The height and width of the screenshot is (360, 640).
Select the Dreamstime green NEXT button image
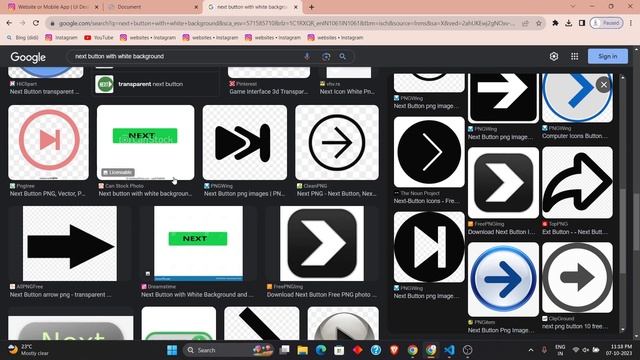(x=198, y=243)
